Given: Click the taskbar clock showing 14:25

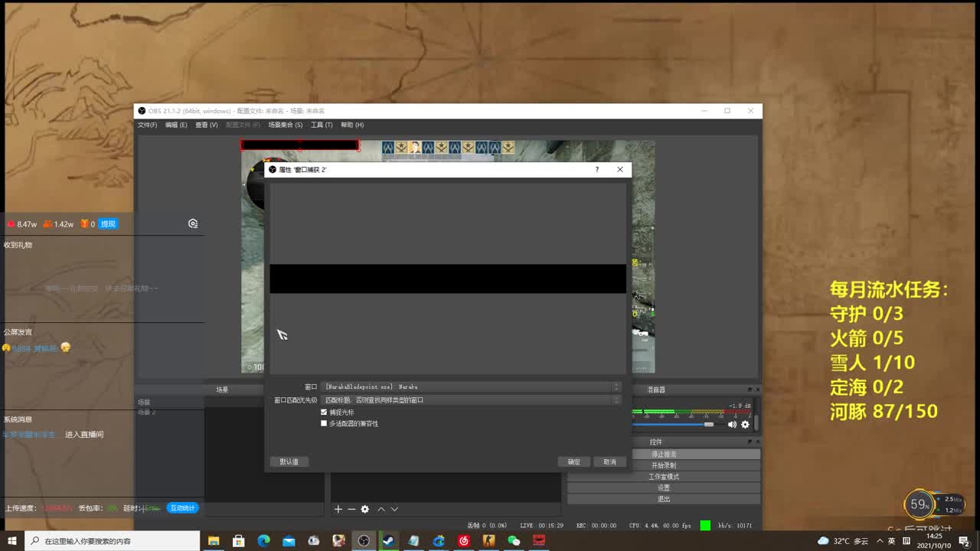Looking at the screenshot, I should pos(934,541).
